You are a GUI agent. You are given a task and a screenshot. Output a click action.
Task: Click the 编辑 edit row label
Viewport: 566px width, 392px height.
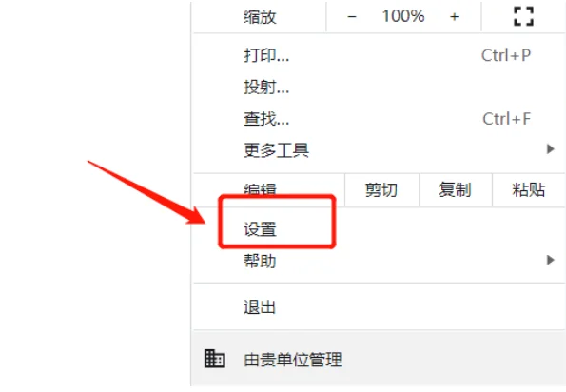pyautogui.click(x=260, y=189)
